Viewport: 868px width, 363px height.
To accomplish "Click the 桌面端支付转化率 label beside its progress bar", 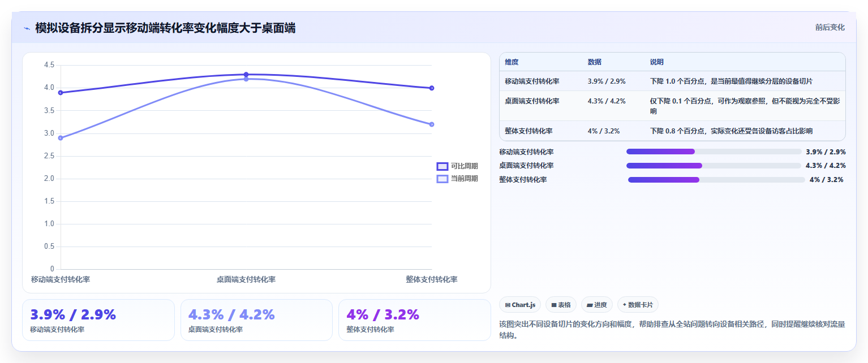I will pos(527,166).
